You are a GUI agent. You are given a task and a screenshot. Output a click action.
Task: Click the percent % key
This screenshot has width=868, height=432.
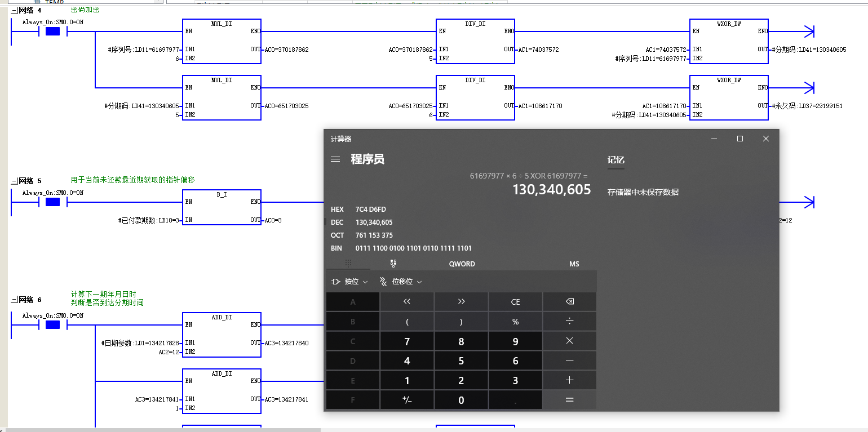[515, 322]
